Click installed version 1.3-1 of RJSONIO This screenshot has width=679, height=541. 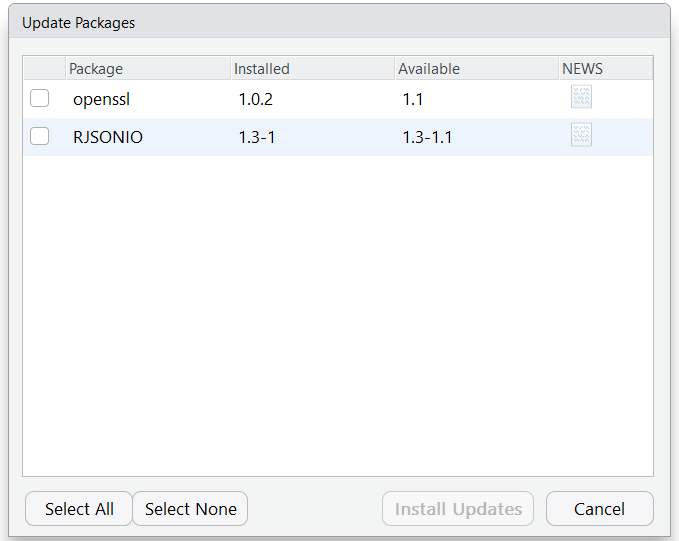tap(257, 137)
